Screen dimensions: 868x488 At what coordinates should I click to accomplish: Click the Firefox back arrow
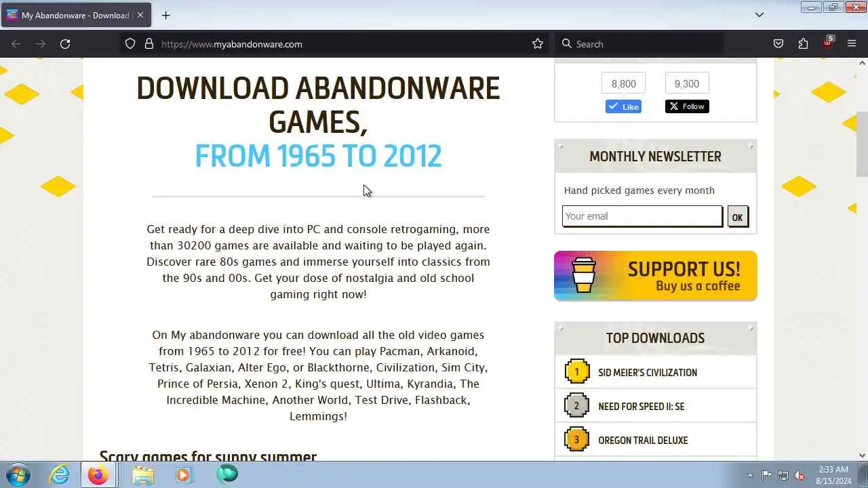click(16, 44)
